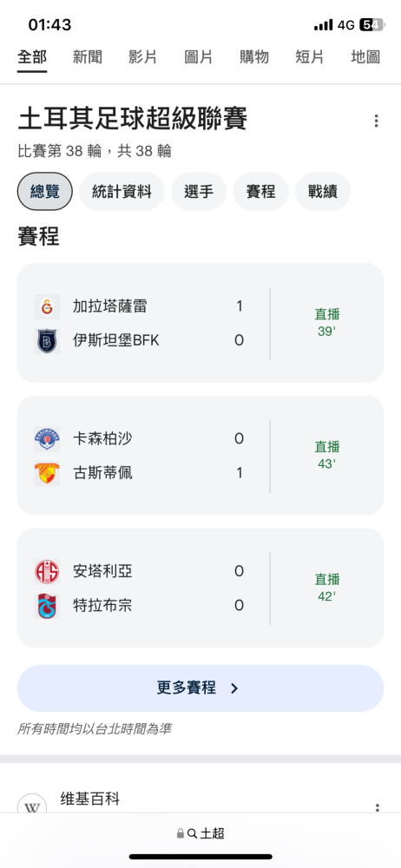Select the 戰績 chip

coord(323,192)
